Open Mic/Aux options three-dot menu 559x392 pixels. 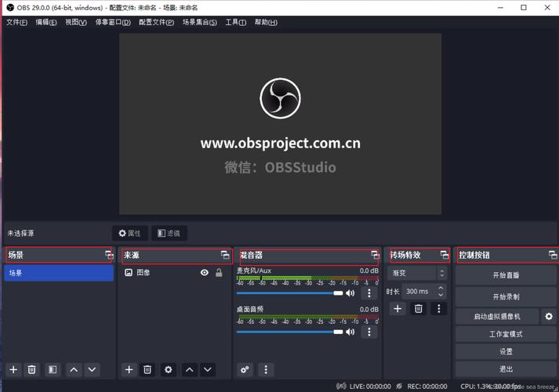[x=369, y=293]
